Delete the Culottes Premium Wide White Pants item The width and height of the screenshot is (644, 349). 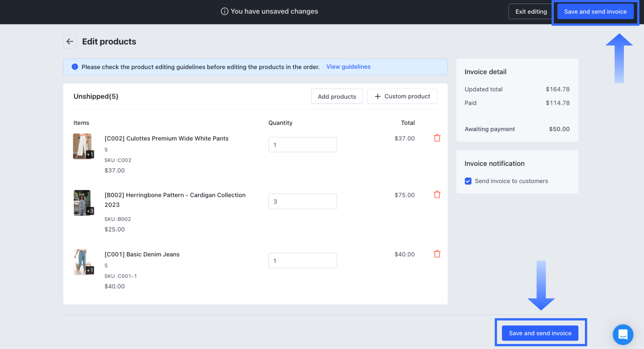[437, 138]
